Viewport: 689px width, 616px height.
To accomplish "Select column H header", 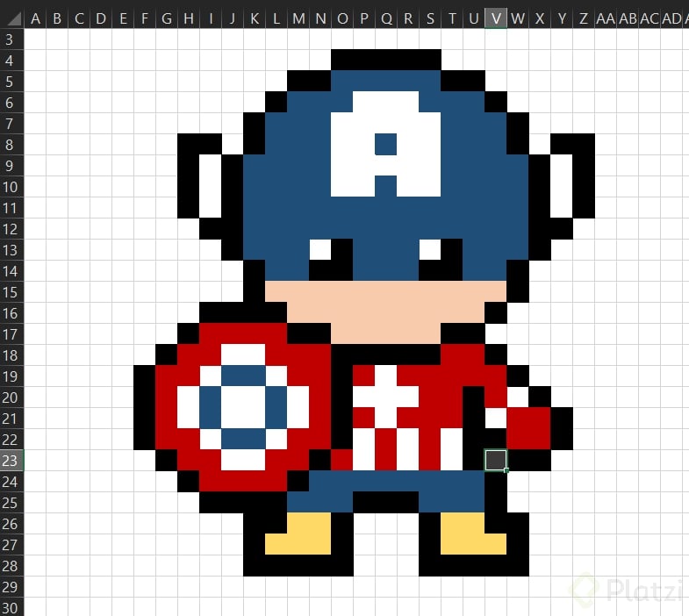I will 189,19.
